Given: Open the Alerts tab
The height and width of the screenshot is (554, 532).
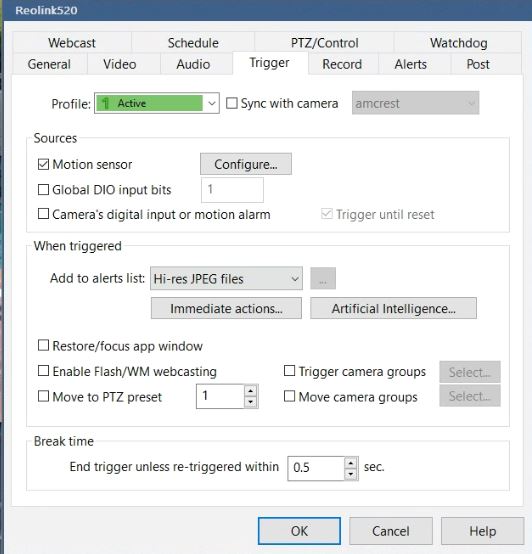Looking at the screenshot, I should 410,64.
